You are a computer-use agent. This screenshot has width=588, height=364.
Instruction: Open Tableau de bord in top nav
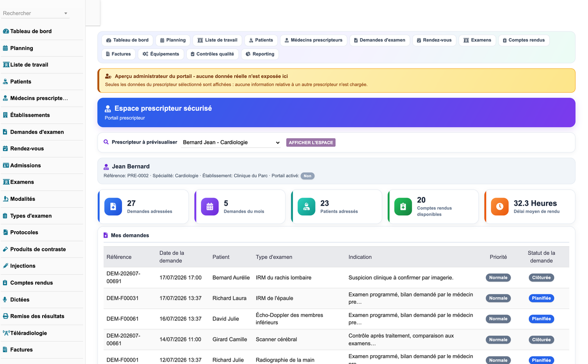click(127, 40)
